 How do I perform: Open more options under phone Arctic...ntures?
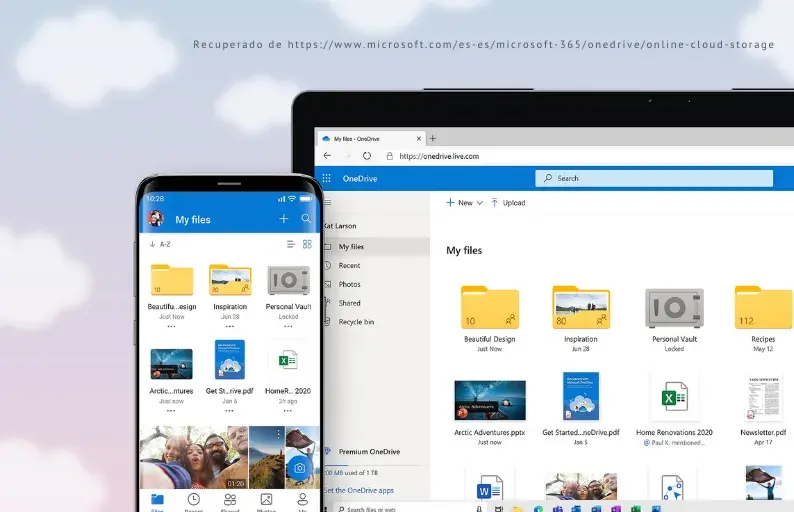coord(171,411)
